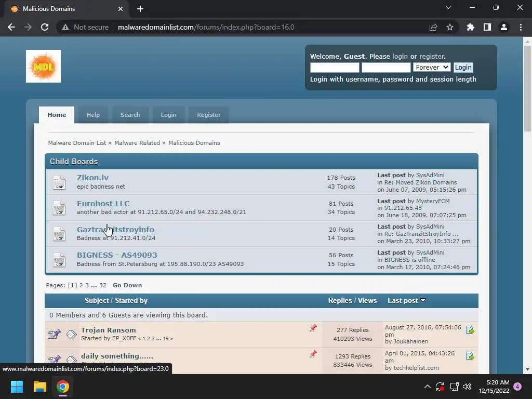Click the login link in welcome box
This screenshot has width=532, height=399.
[x=400, y=56]
